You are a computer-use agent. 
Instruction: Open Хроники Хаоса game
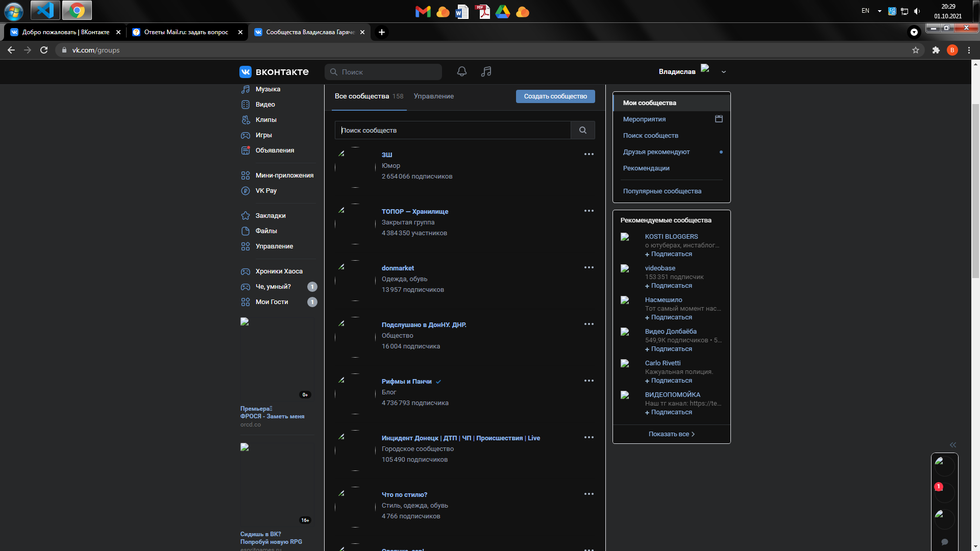click(x=278, y=271)
